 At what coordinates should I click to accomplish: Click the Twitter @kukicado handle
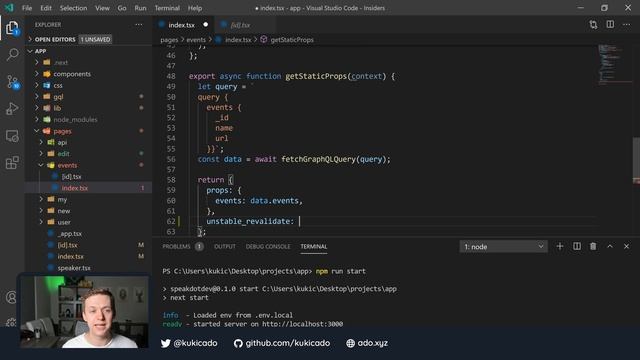pyautogui.click(x=189, y=343)
